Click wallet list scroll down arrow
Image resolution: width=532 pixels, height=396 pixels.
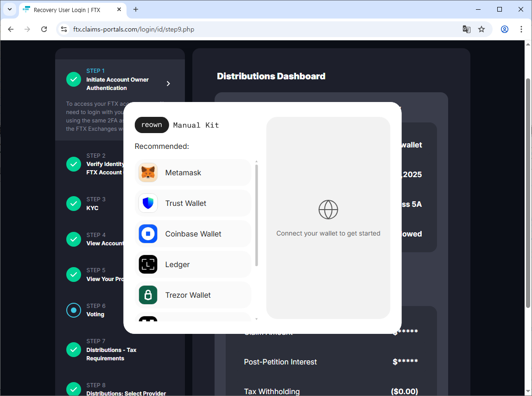(x=257, y=319)
